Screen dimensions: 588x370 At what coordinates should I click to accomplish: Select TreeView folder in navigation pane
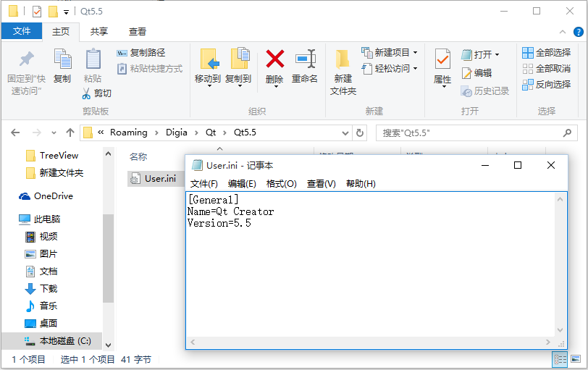coord(51,156)
